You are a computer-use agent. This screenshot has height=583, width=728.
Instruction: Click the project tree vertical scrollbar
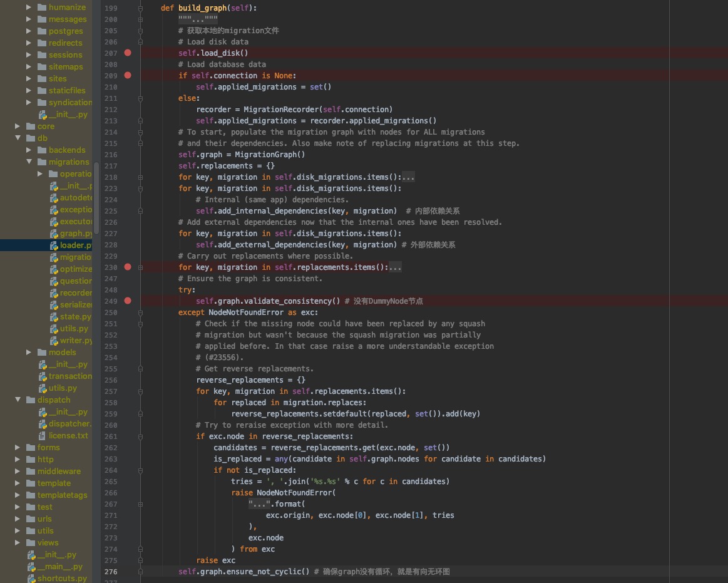click(96, 198)
